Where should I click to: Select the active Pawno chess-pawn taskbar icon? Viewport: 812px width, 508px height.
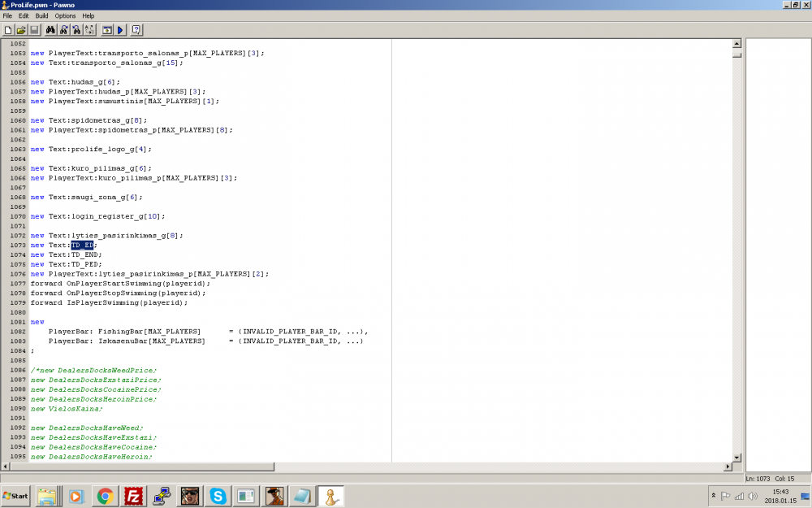(331, 496)
